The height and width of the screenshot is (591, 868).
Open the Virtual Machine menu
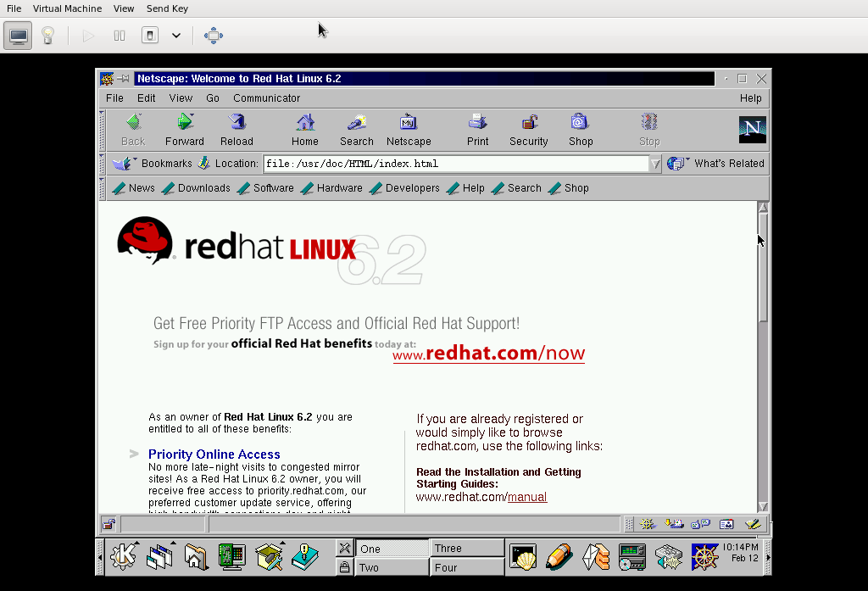(x=67, y=8)
